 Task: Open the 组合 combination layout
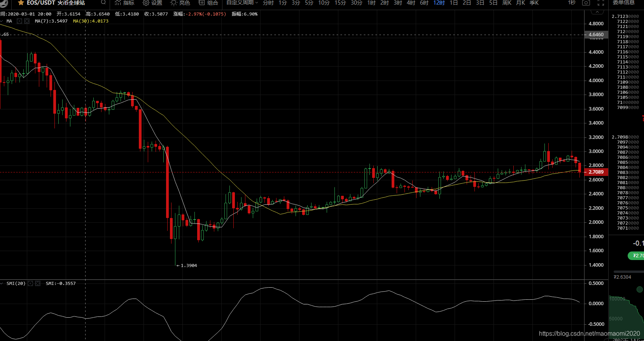click(x=208, y=3)
